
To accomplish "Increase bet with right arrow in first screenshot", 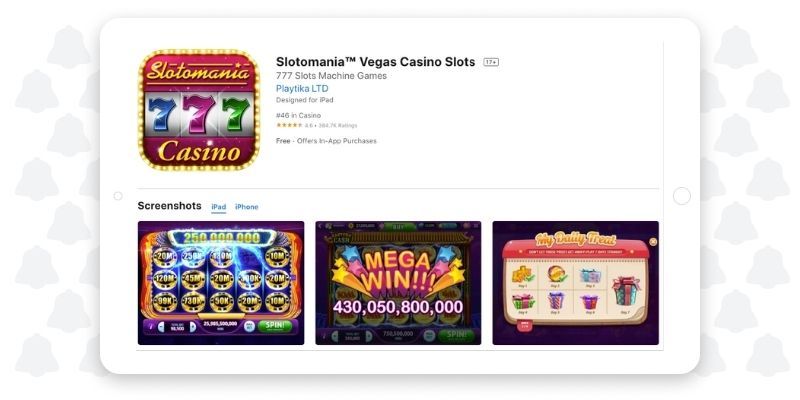I will (193, 327).
